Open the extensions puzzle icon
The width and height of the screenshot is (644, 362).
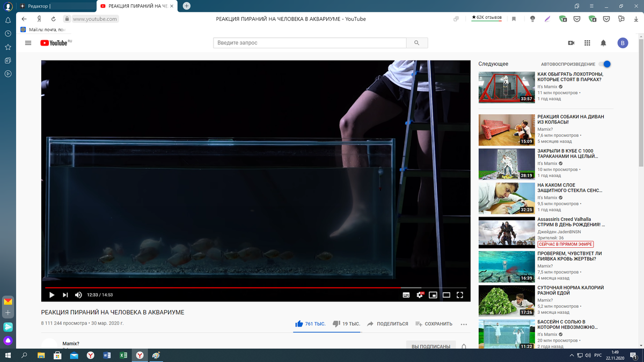click(x=621, y=19)
